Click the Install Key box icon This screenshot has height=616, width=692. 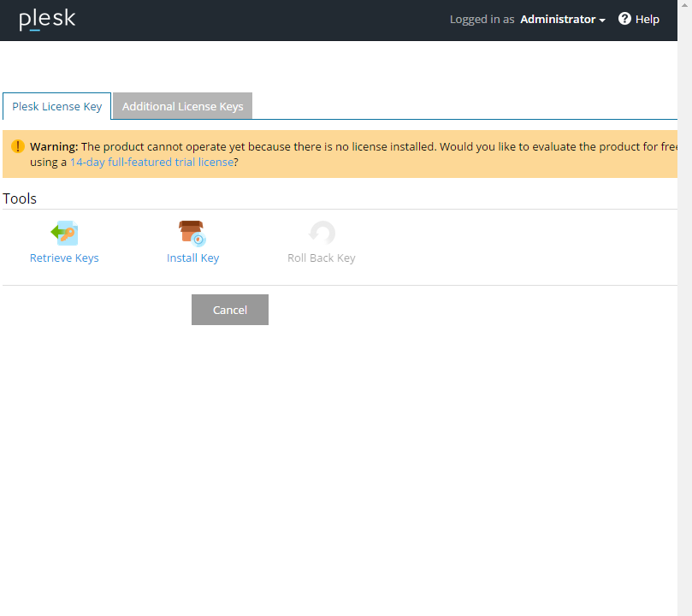(192, 233)
